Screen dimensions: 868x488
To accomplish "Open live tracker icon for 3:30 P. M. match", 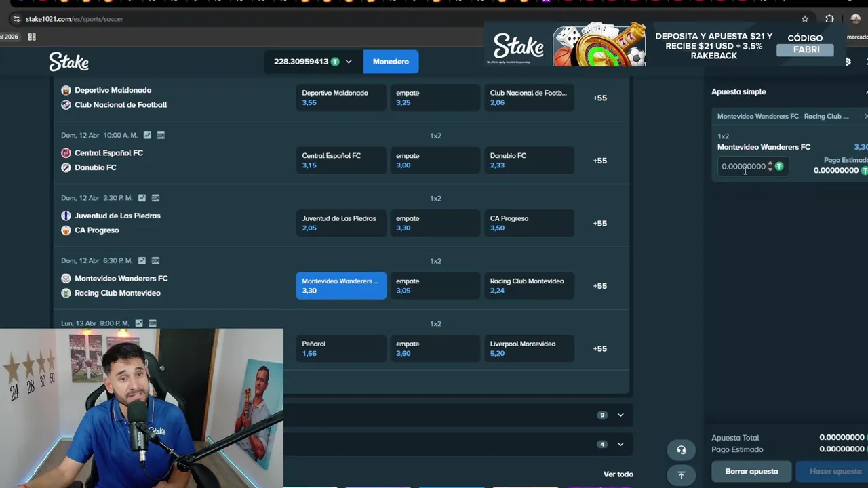I will (155, 198).
